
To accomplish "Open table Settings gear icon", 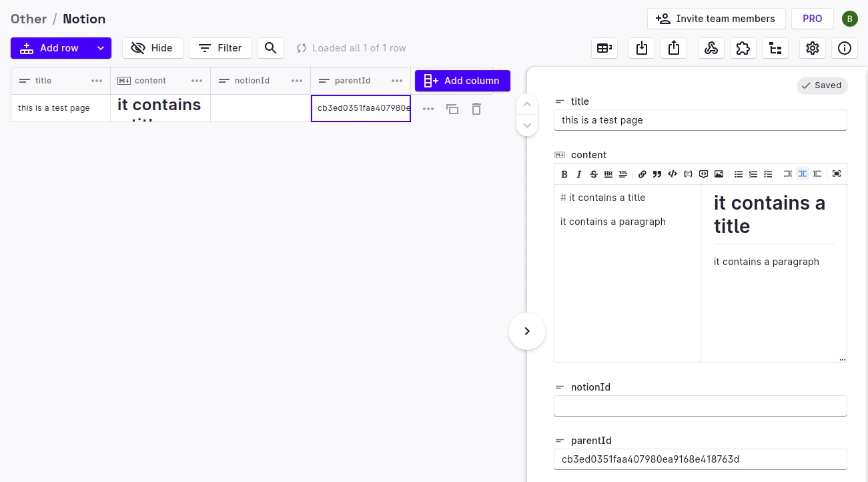I will coord(813,48).
